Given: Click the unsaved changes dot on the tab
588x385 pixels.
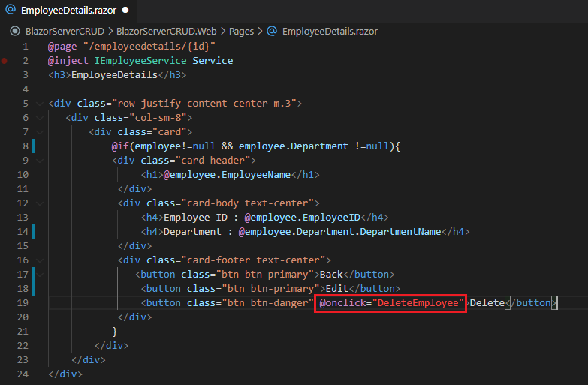Looking at the screenshot, I should [125, 11].
